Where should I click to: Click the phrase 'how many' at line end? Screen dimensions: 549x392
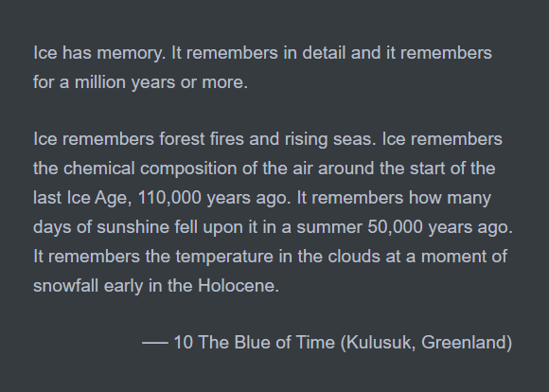(450, 198)
